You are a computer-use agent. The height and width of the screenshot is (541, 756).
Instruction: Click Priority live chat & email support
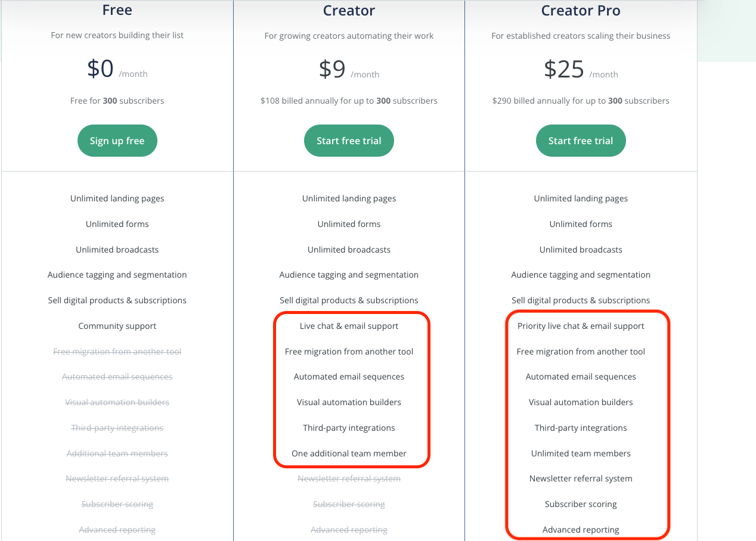[x=581, y=326]
